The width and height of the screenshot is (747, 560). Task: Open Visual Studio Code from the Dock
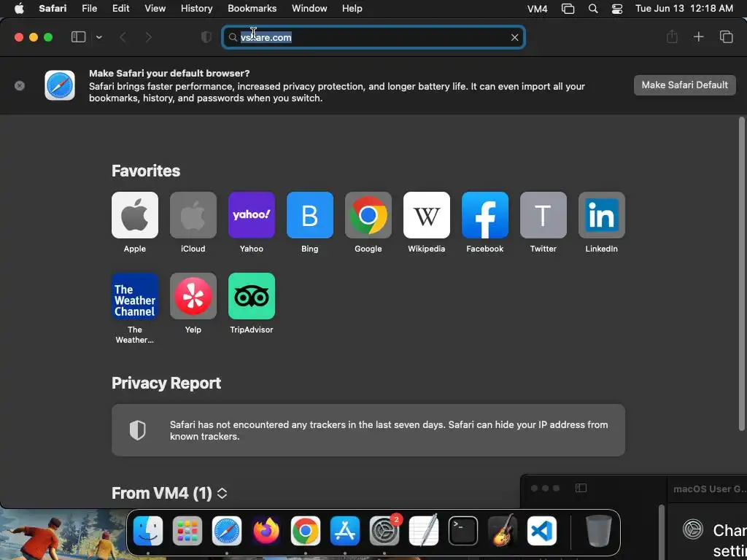click(x=542, y=531)
